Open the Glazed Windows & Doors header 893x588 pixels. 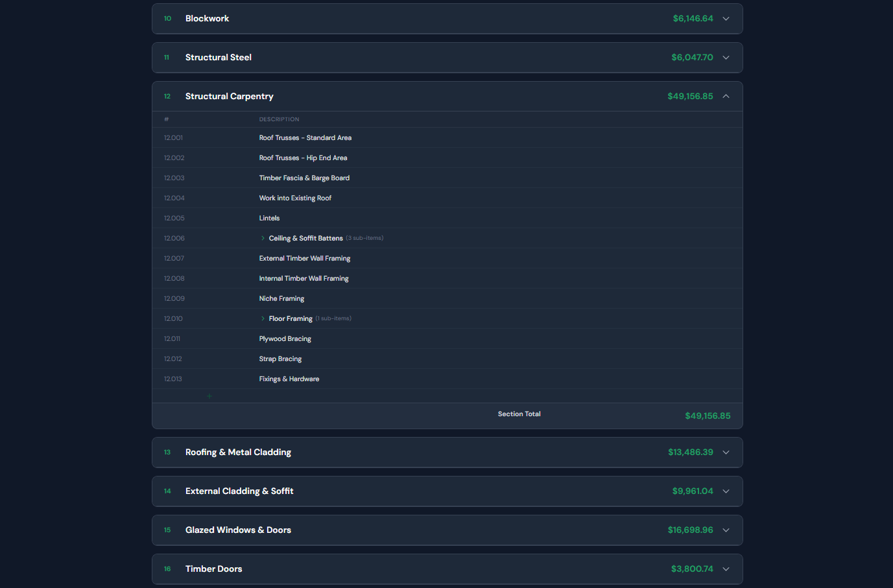coord(447,530)
